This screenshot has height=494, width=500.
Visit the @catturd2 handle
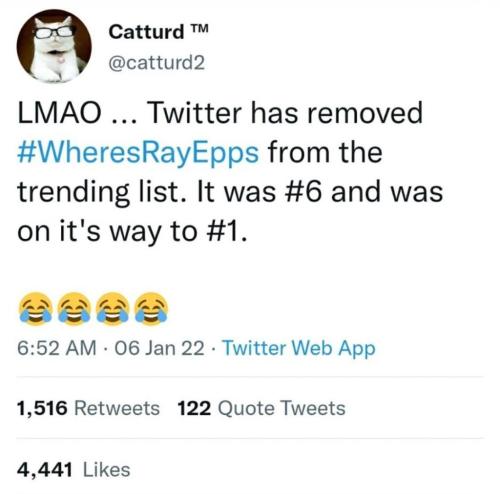click(x=156, y=63)
